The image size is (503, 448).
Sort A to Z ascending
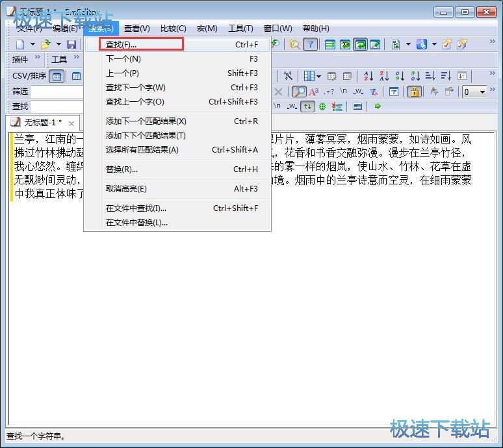[368, 76]
